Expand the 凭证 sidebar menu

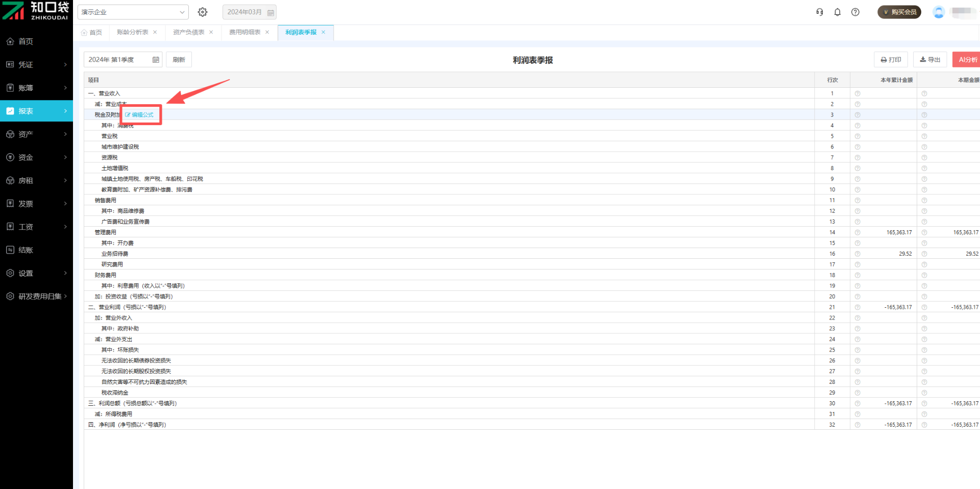point(36,65)
